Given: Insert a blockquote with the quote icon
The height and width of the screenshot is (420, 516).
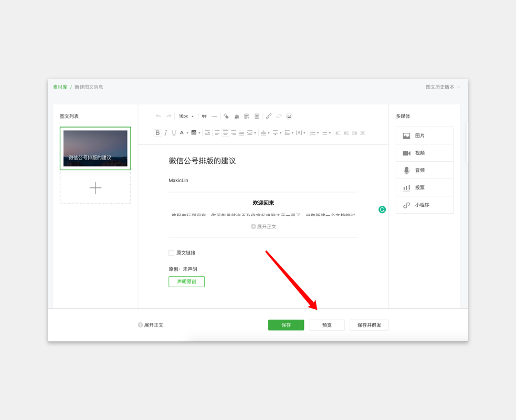Looking at the screenshot, I should click(x=204, y=116).
